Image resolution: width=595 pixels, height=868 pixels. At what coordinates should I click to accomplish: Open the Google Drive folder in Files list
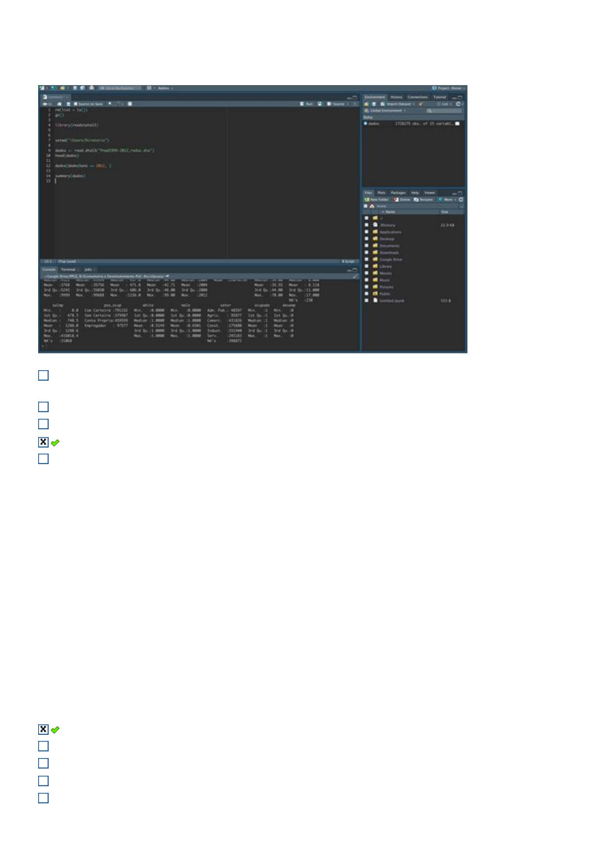coord(390,260)
